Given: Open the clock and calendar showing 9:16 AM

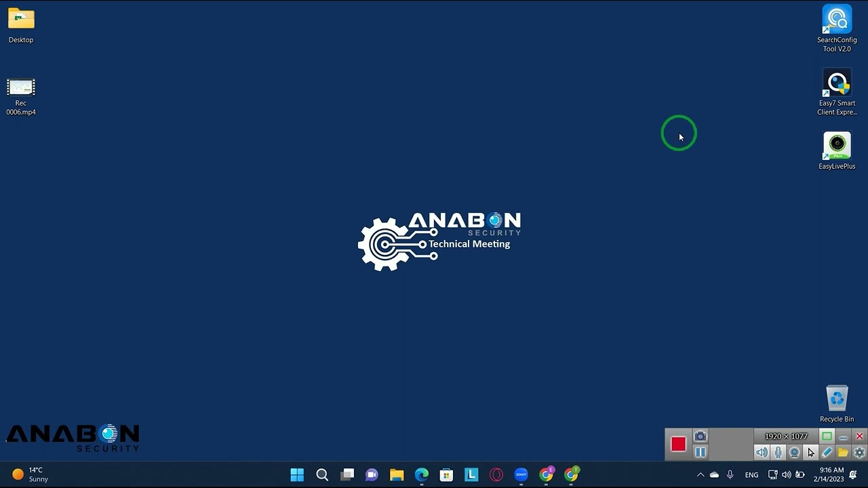Looking at the screenshot, I should (829, 474).
